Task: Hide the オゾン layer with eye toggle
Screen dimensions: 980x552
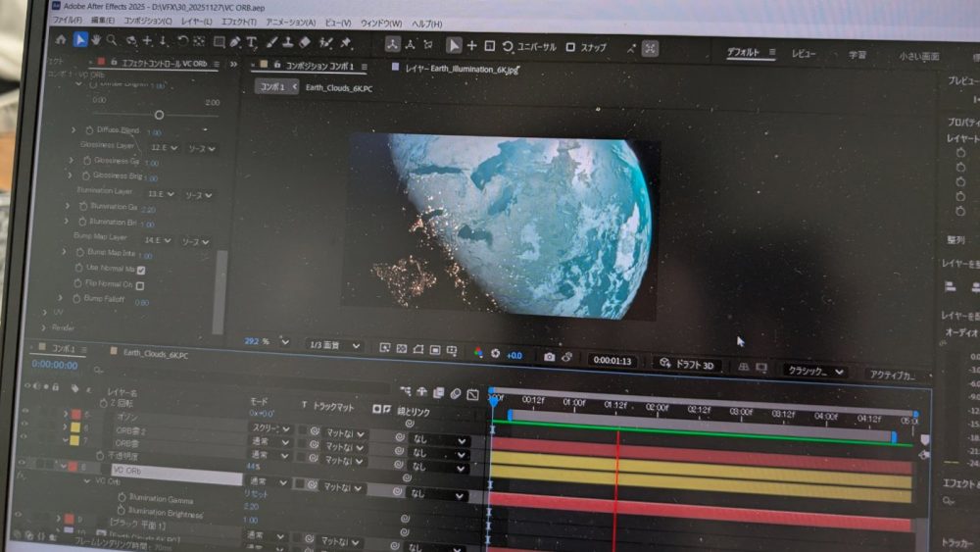Action: pos(24,412)
